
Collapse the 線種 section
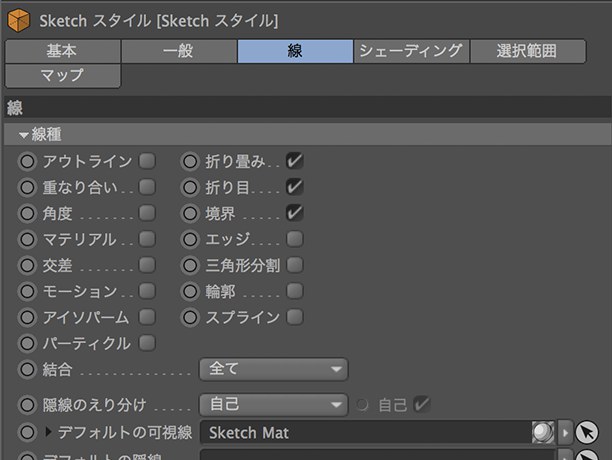point(24,135)
